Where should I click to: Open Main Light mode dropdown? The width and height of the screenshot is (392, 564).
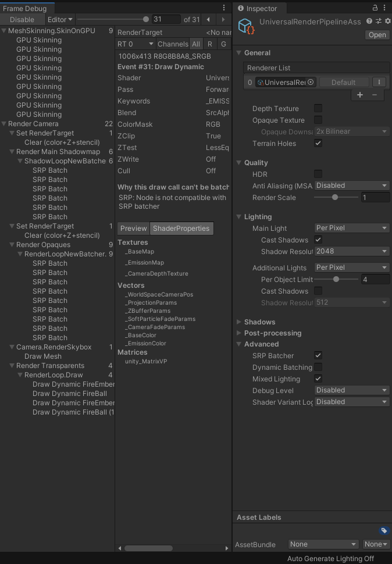pyautogui.click(x=352, y=228)
